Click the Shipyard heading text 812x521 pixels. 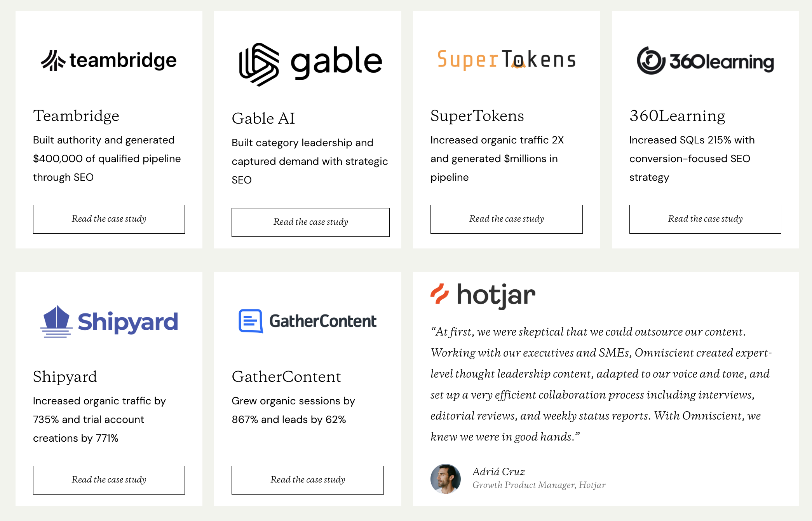point(65,377)
